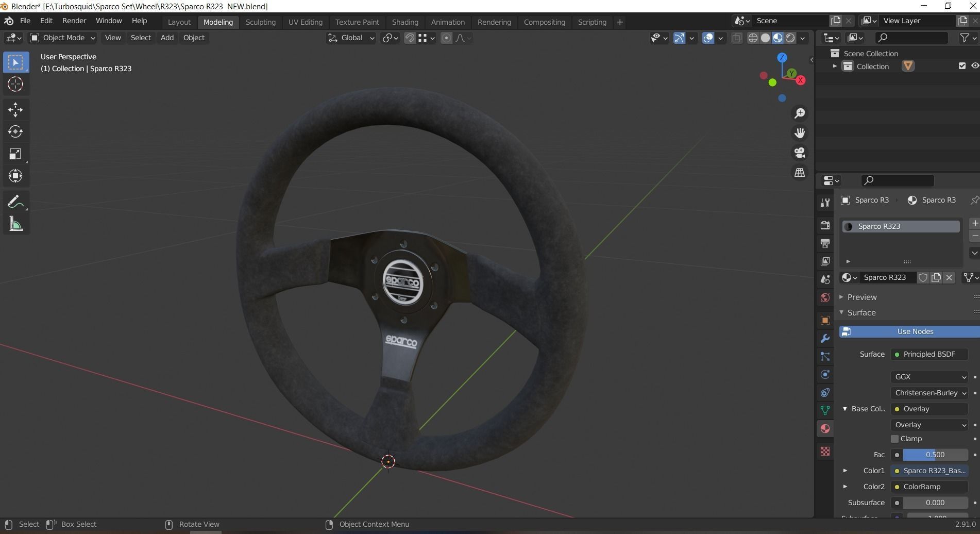Open the World properties tab

coord(825,298)
